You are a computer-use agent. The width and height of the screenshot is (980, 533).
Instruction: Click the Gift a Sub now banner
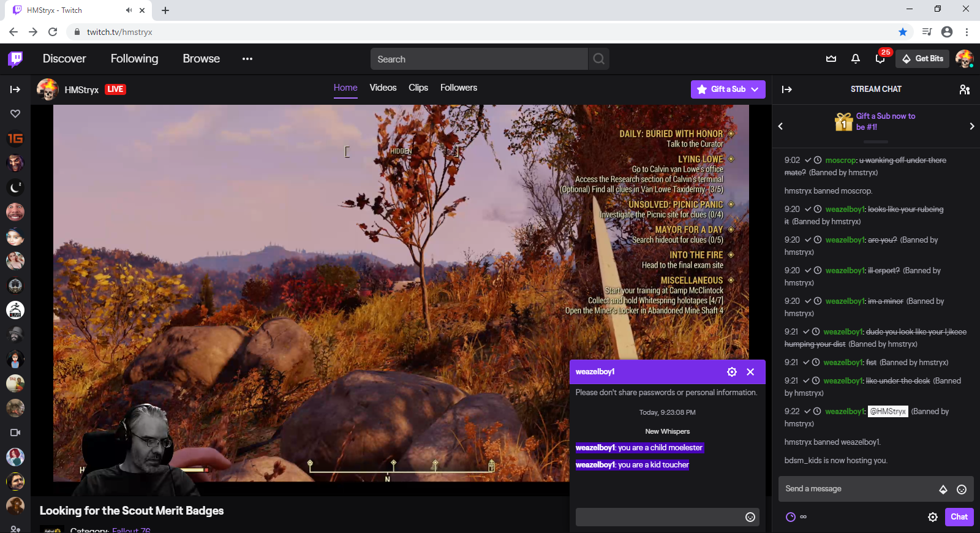pos(876,121)
